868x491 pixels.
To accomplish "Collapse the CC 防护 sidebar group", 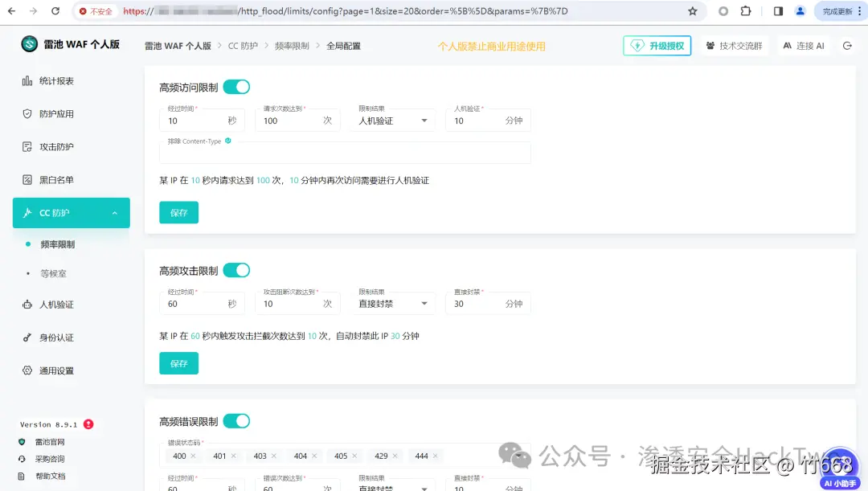I will [x=71, y=212].
